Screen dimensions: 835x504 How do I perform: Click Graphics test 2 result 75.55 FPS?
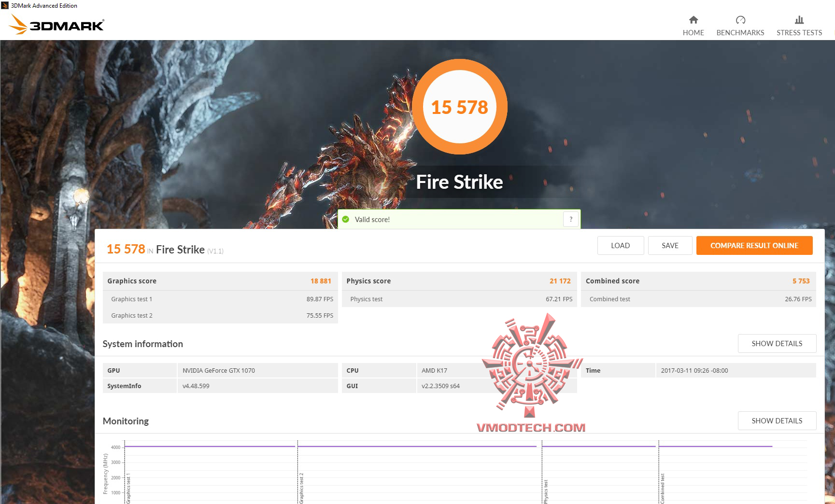coord(320,315)
